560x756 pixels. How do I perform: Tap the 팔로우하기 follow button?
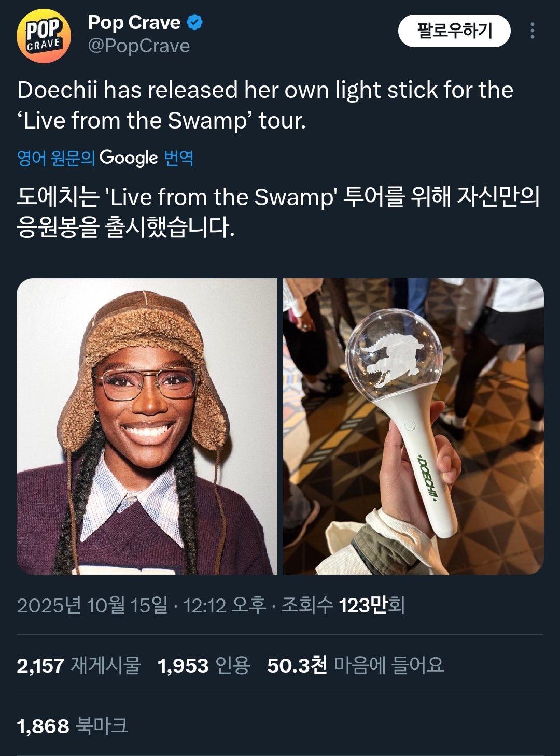pos(454,31)
